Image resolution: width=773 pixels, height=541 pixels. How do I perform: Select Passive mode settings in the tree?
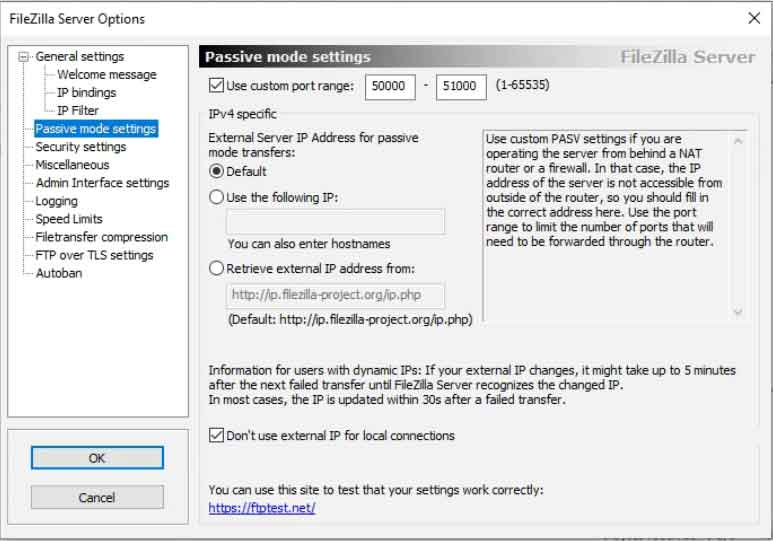96,129
